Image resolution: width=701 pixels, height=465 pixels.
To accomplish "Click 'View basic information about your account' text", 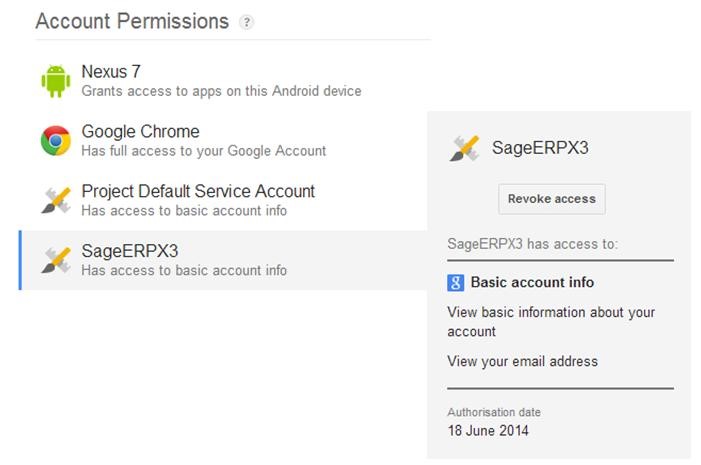I will point(551,321).
